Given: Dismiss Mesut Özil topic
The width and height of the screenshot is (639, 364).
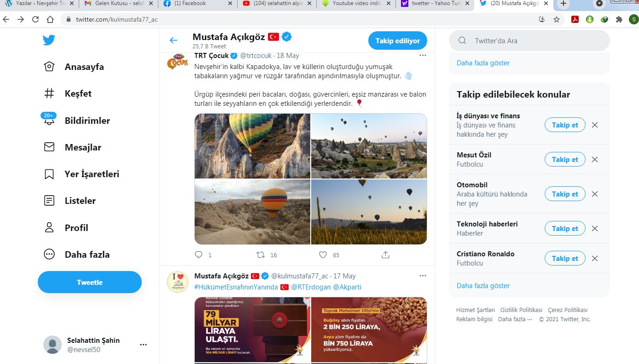Looking at the screenshot, I should (x=595, y=159).
